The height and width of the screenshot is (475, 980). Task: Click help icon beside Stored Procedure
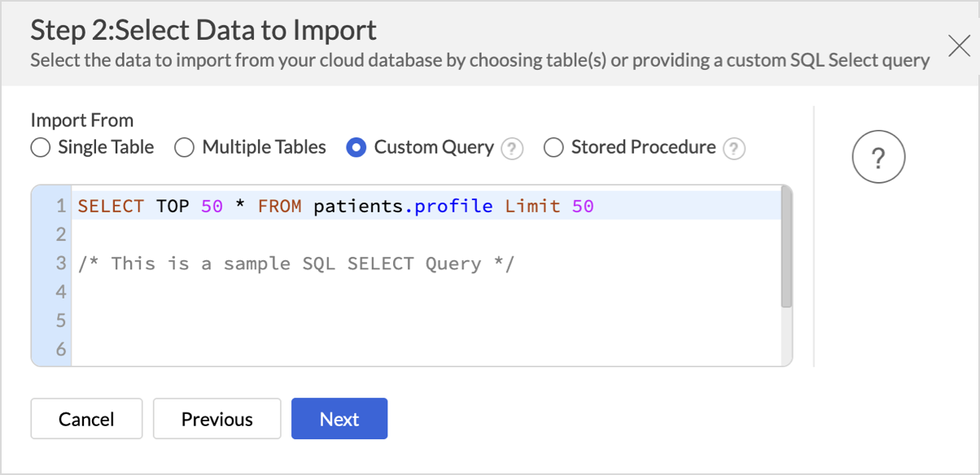[734, 149]
